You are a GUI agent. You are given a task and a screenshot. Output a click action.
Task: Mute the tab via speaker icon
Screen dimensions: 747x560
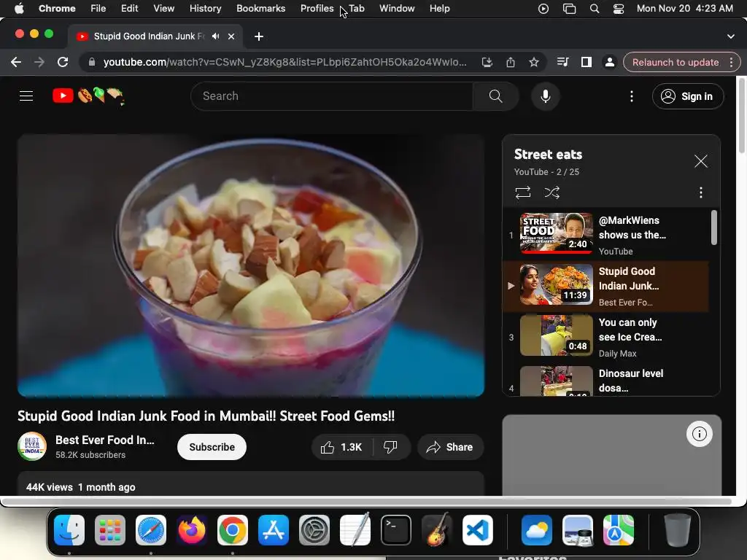(x=216, y=36)
